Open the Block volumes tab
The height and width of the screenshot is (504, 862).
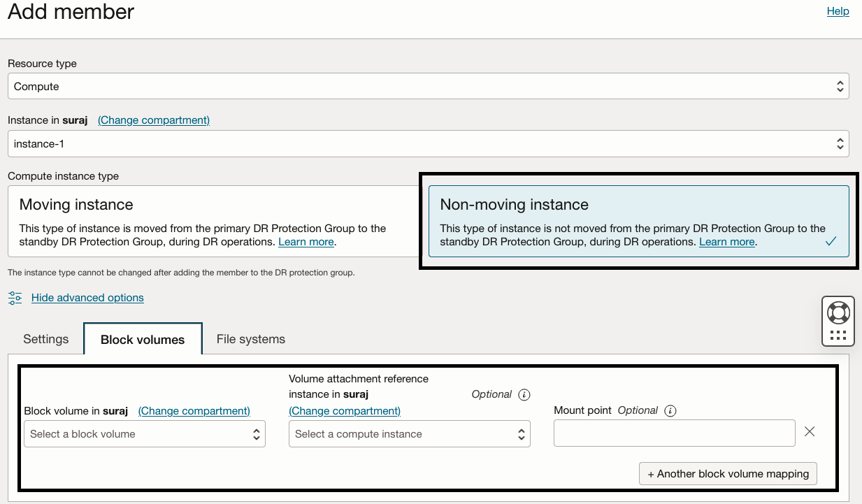click(143, 340)
